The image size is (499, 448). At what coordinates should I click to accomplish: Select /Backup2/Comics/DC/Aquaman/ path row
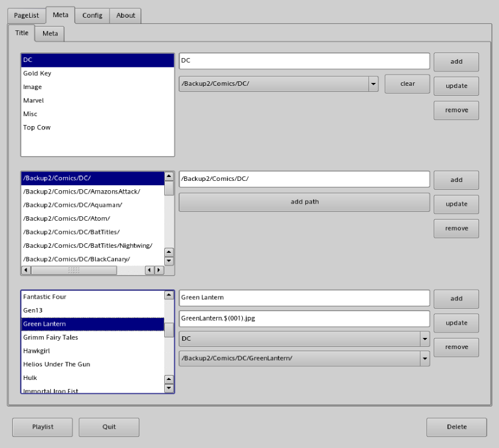[93, 205]
